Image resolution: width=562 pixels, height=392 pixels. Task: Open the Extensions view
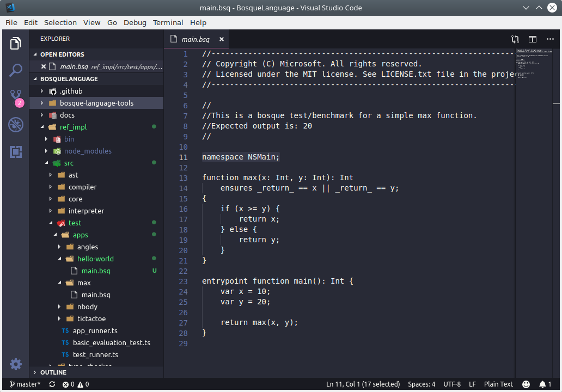(x=15, y=151)
